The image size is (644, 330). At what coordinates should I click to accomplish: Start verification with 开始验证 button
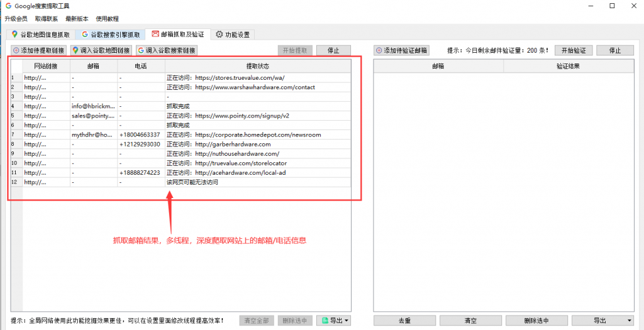coord(574,50)
